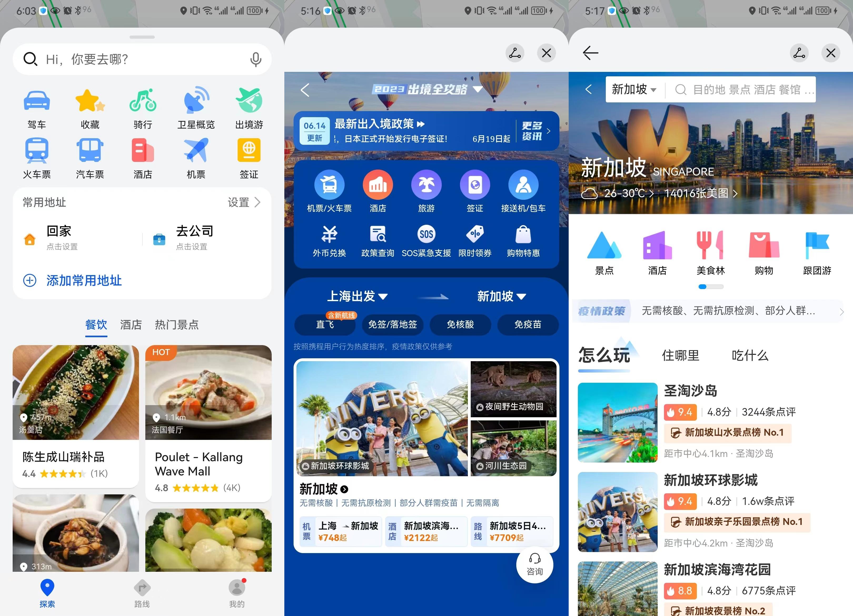Open 酒店 hotel icon on home screen
The image size is (853, 616).
[x=143, y=150]
